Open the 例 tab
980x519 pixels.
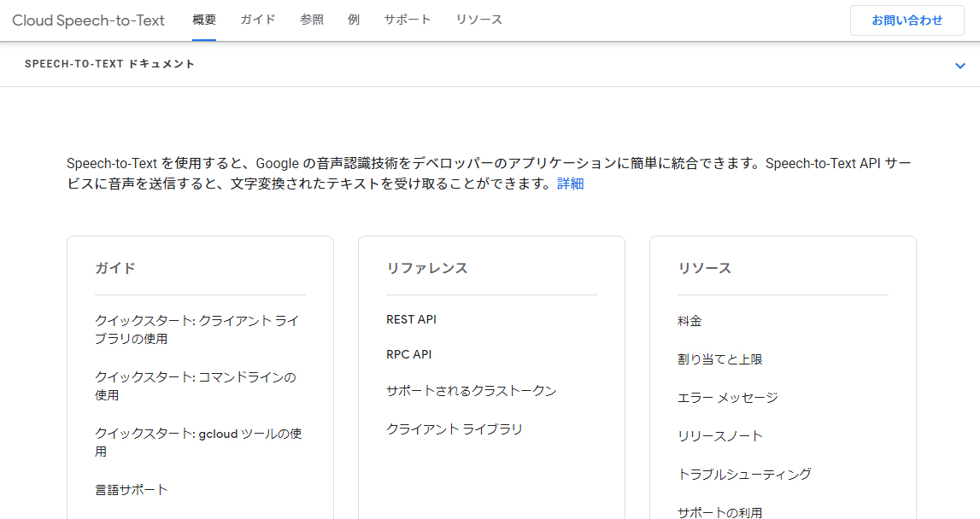pos(354,20)
